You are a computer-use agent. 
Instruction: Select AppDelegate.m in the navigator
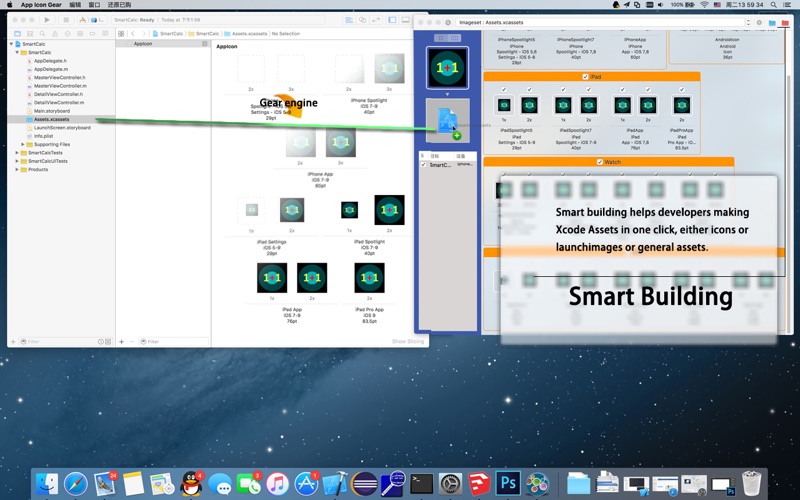(51, 69)
